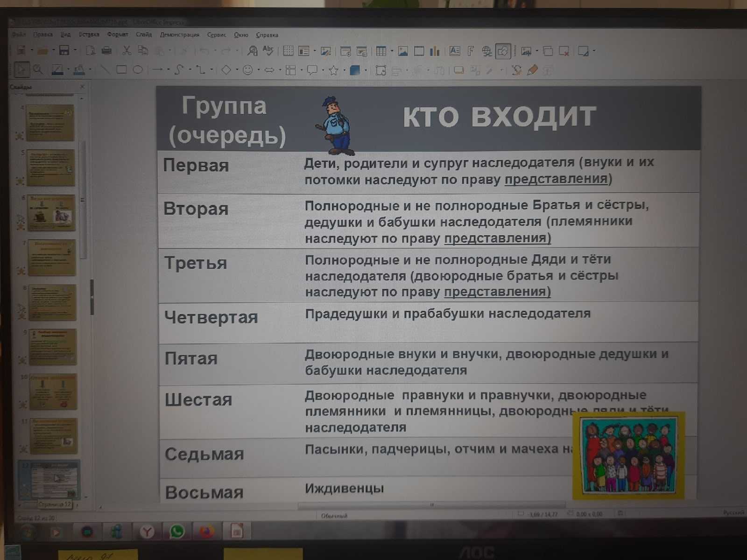747x560 pixels.
Task: Insert a table with the table icon
Action: tap(381, 51)
